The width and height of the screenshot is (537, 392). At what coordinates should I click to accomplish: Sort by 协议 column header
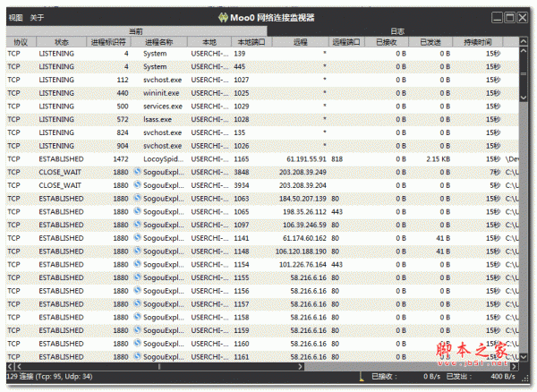21,42
